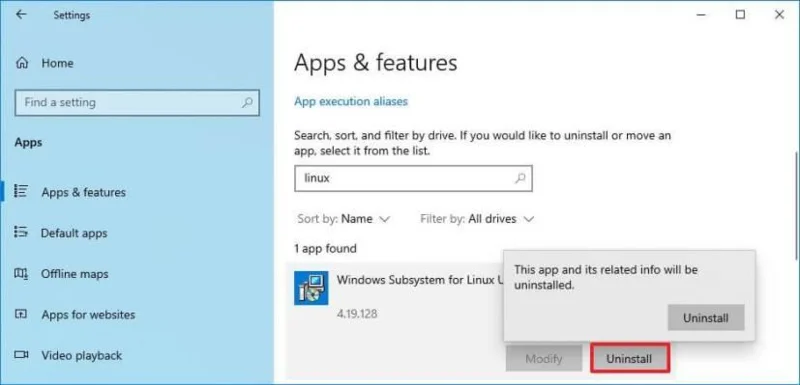
Task: Confirm Uninstall in the popup
Action: (x=706, y=318)
